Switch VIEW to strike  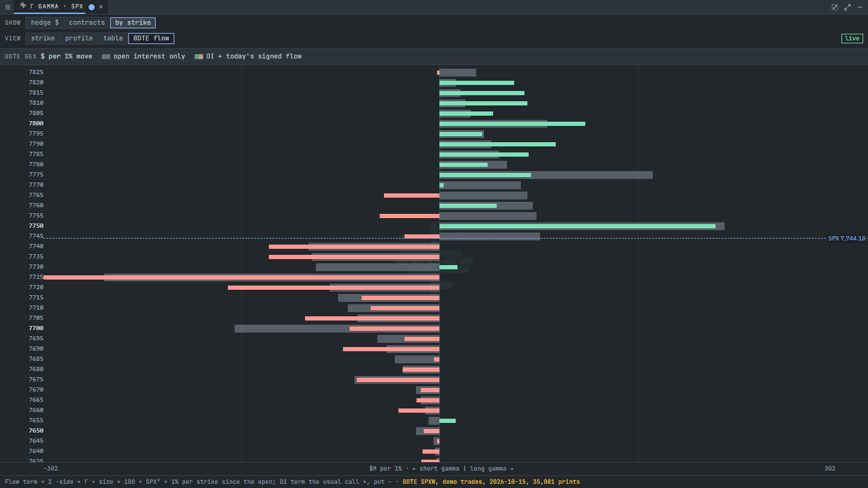click(x=43, y=39)
